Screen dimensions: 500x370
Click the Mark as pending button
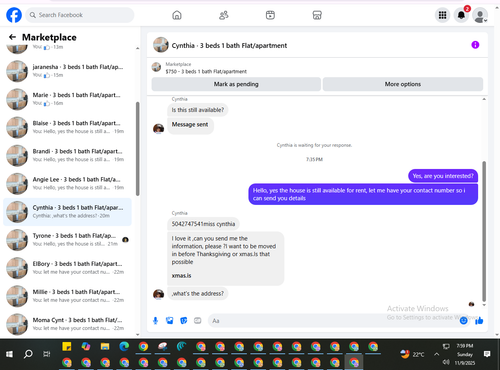pos(236,84)
